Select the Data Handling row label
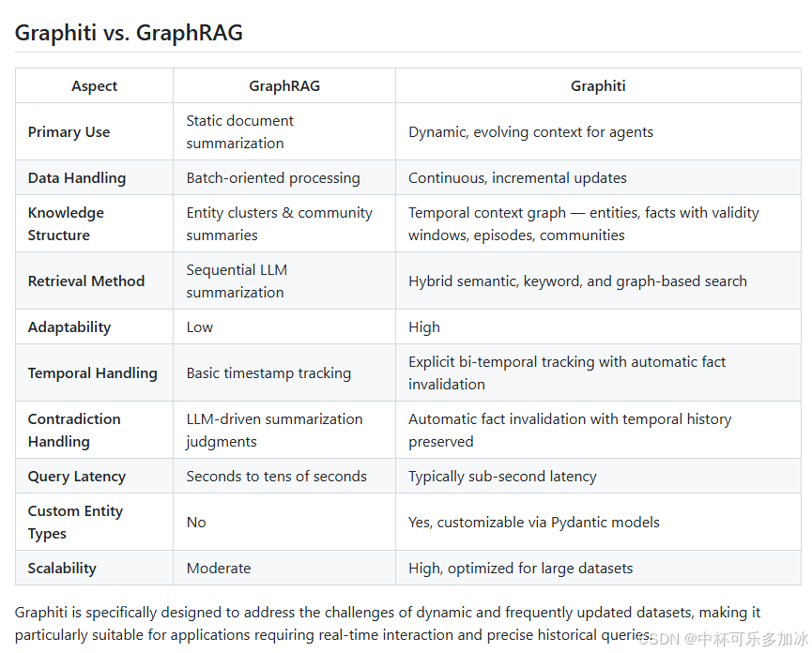The image size is (812, 653). click(77, 177)
